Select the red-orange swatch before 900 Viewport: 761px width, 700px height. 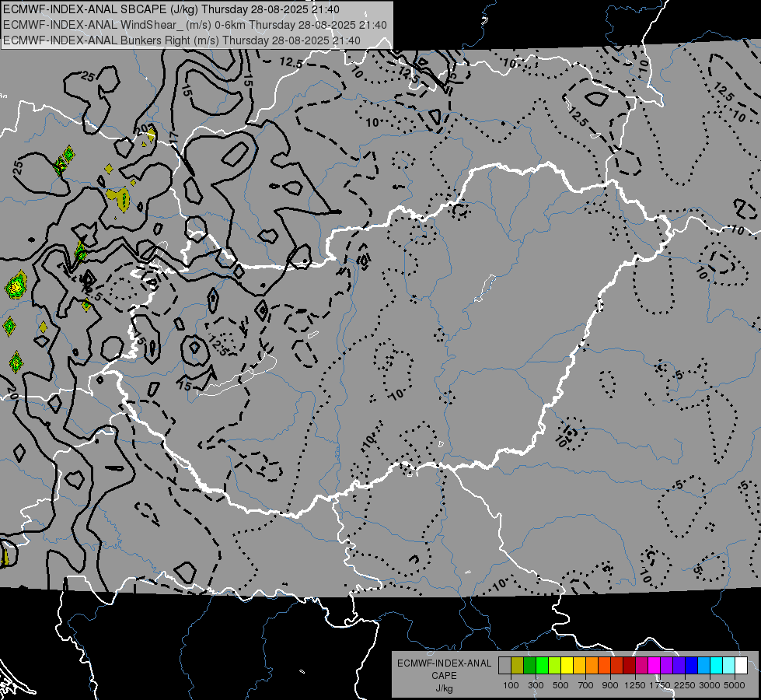(x=604, y=666)
